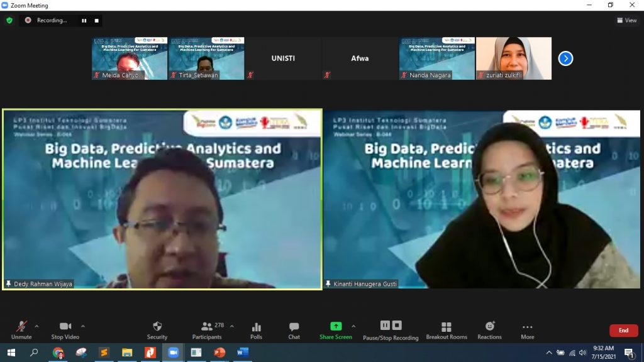This screenshot has width=644, height=362.
Task: Click Dedy Rahman Wijaya's pinned video
Action: coord(162,199)
